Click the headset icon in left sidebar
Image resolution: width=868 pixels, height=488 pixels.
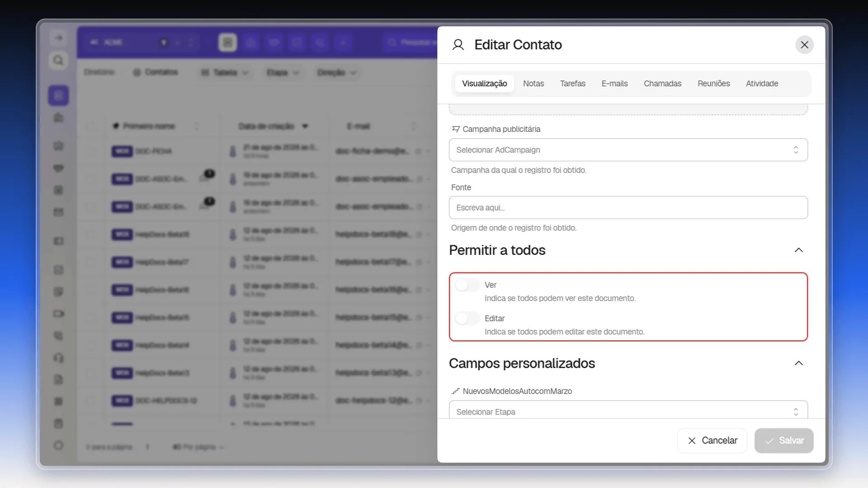[58, 358]
